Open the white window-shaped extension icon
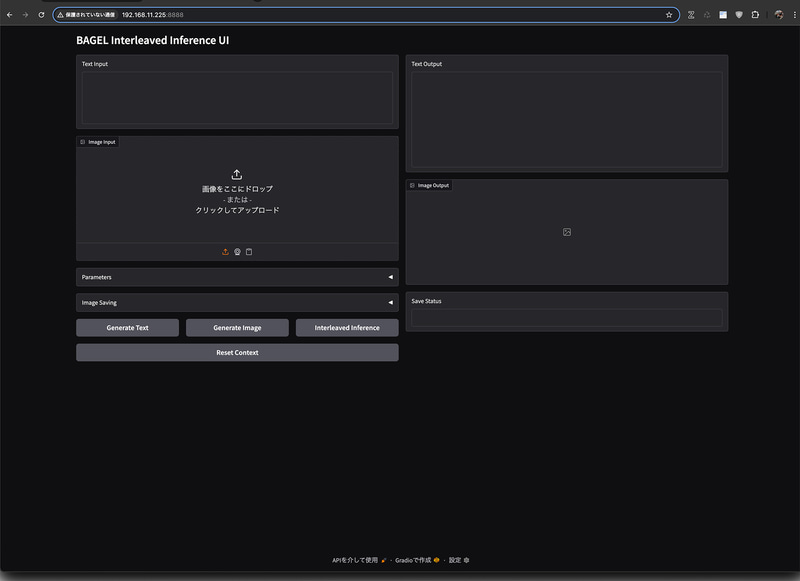The width and height of the screenshot is (800, 581). [x=723, y=15]
